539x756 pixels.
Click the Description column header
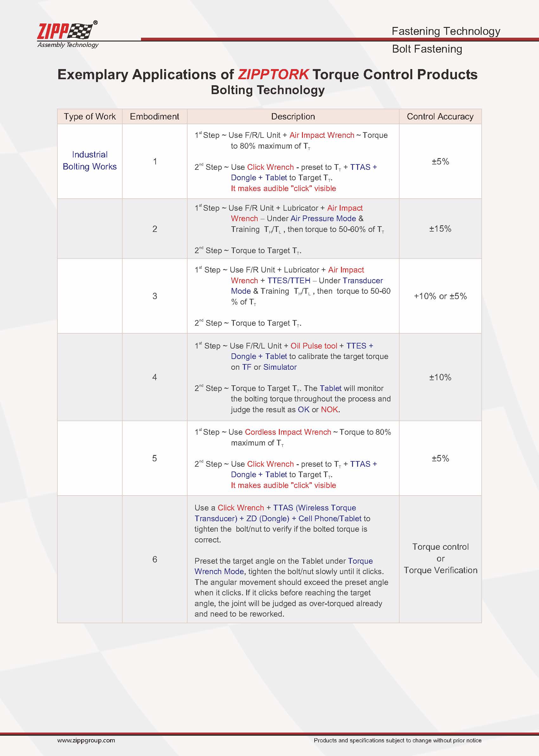point(293,117)
